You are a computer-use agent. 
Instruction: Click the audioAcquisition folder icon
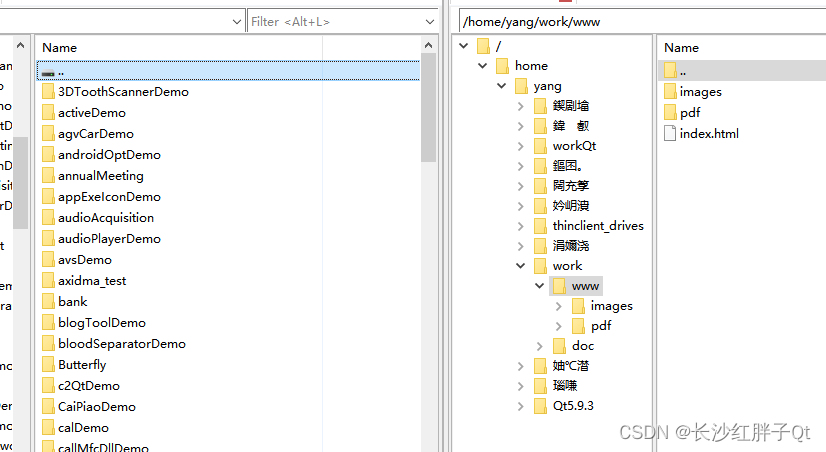point(48,218)
